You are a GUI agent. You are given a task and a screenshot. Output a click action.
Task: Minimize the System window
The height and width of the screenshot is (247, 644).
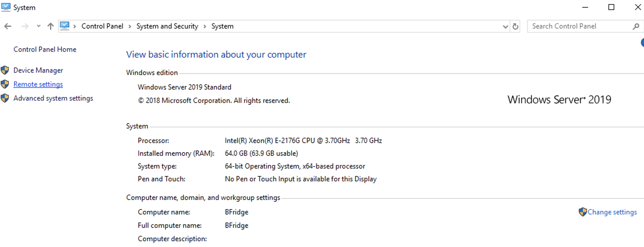(585, 7)
